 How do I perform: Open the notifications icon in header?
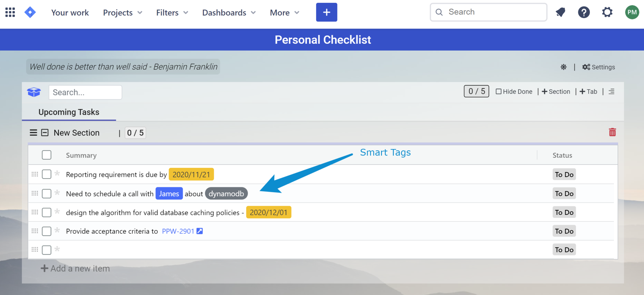[x=560, y=12]
